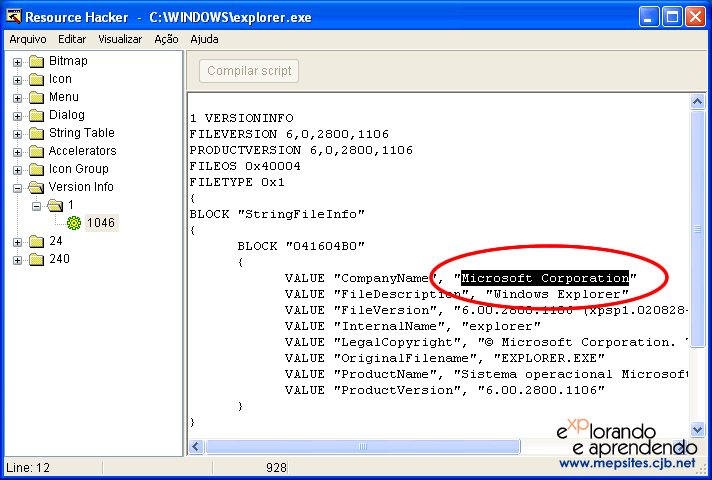Click the "1 VERSIONINFO" line
This screenshot has height=480, width=712.
[x=242, y=118]
